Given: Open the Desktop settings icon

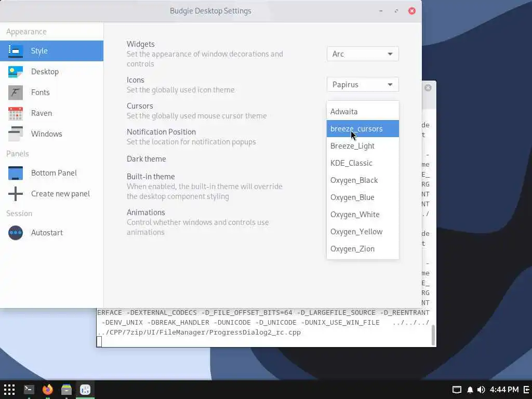Looking at the screenshot, I should click(x=15, y=72).
